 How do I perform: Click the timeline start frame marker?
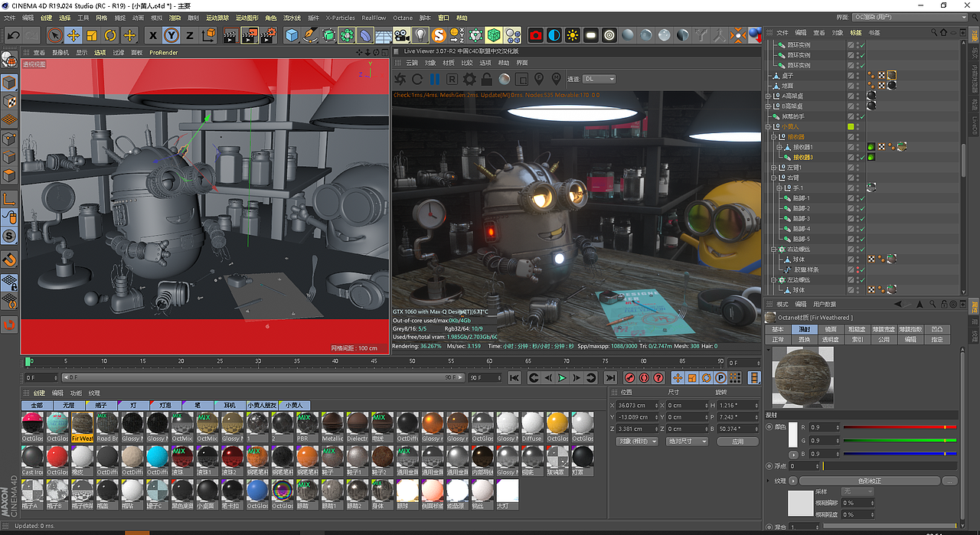coord(28,362)
